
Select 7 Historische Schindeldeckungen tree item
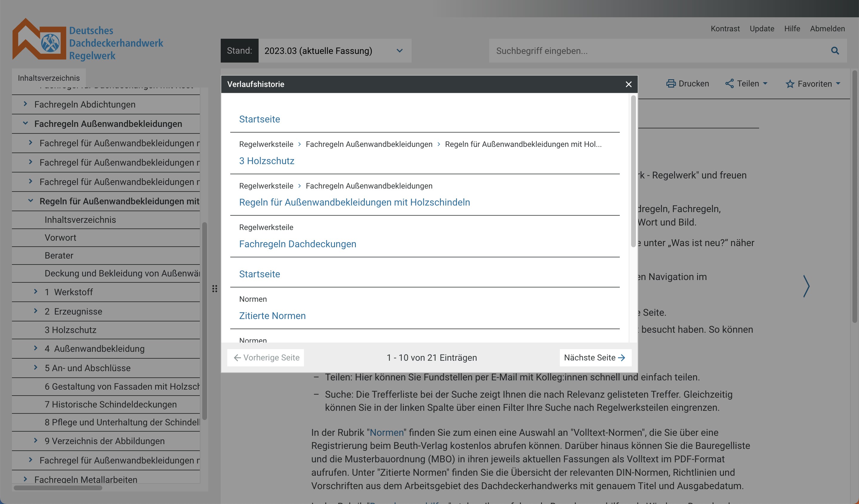[110, 404]
